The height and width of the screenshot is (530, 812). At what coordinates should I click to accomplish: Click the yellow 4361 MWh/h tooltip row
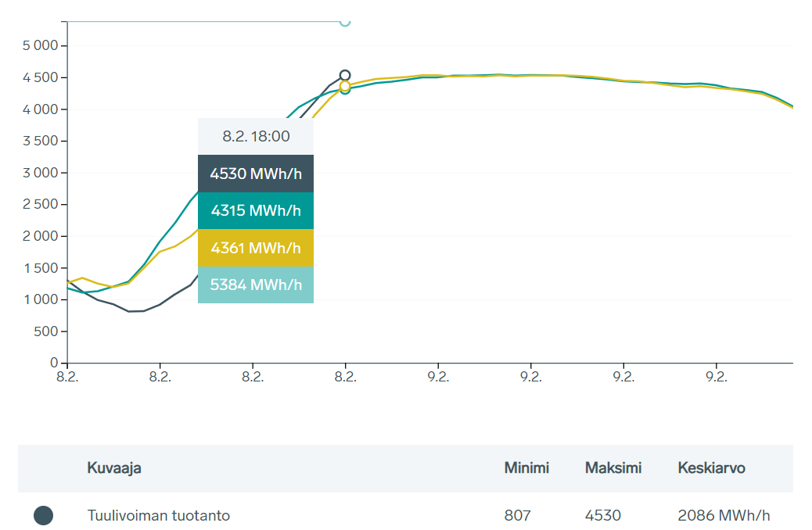[256, 248]
